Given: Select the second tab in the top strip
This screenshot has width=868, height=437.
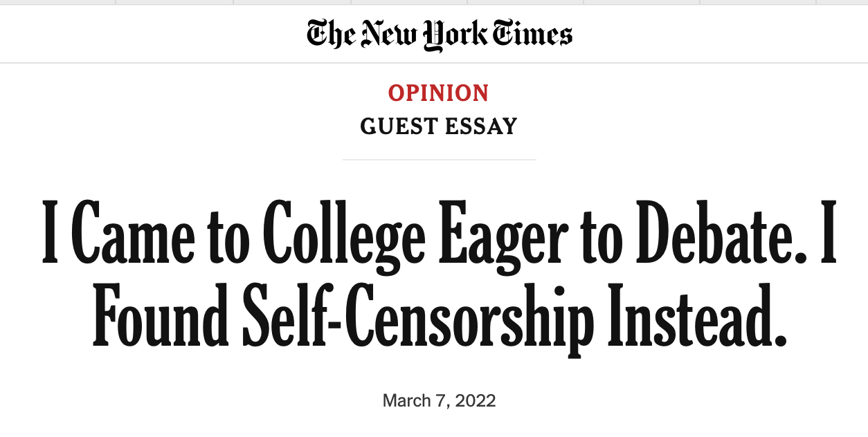Looking at the screenshot, I should pyautogui.click(x=174, y=2).
